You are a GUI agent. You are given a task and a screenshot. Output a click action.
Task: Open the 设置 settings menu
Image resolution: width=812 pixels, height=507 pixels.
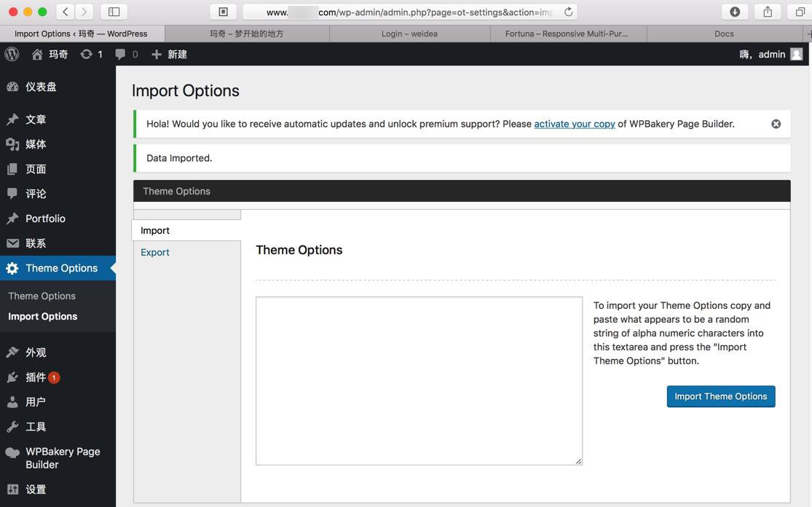tap(58, 490)
